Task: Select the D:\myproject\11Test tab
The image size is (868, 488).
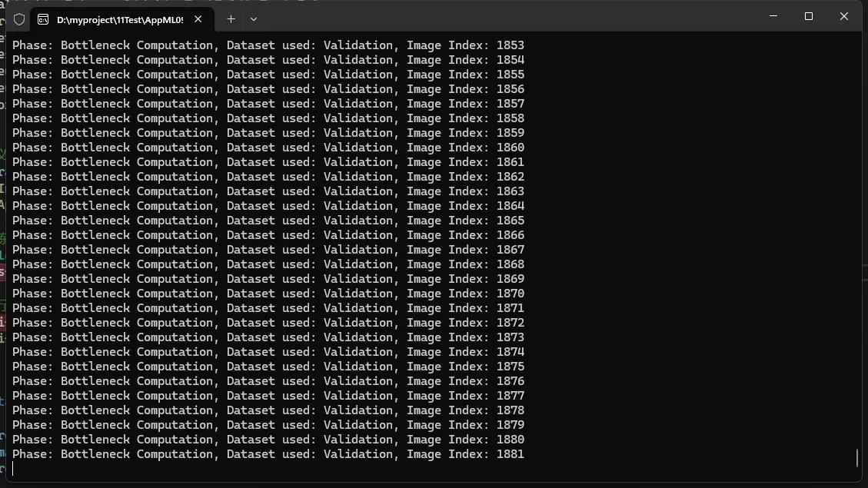Action: point(119,19)
